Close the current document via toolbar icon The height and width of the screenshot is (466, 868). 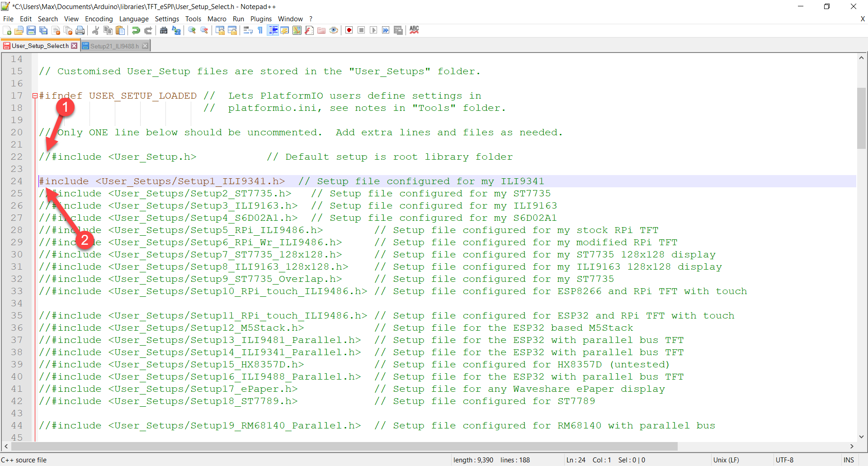[56, 30]
